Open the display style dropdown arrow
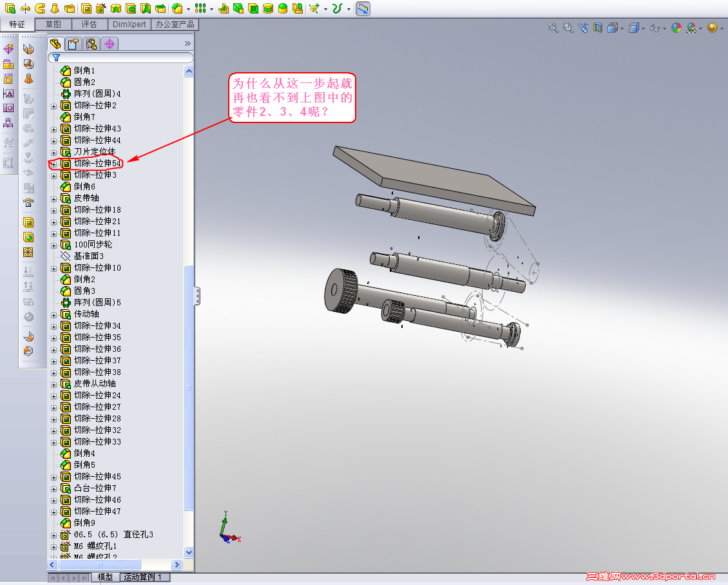The image size is (728, 585). pyautogui.click(x=643, y=28)
